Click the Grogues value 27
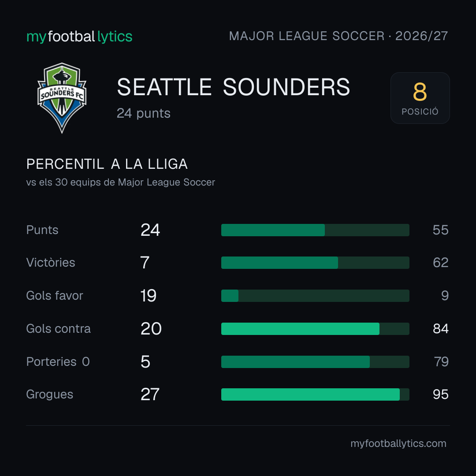 pos(150,394)
